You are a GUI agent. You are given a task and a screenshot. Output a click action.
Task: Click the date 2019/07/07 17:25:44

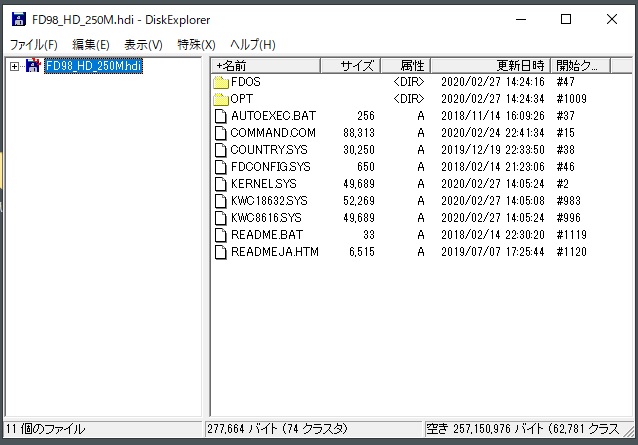coord(493,252)
